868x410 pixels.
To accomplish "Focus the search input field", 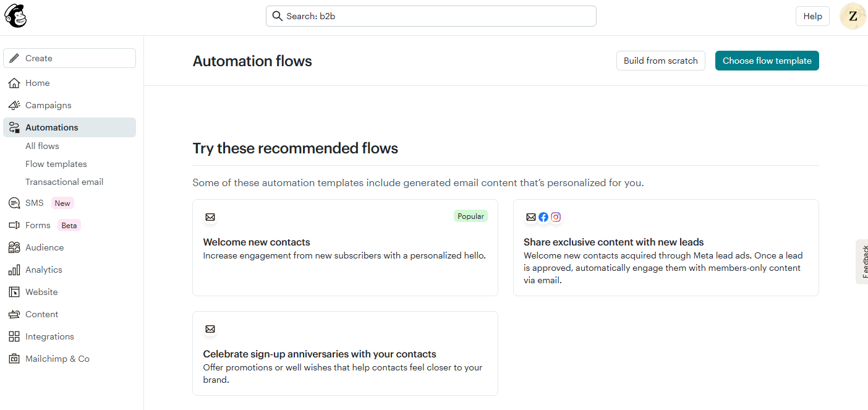I will coord(431,16).
